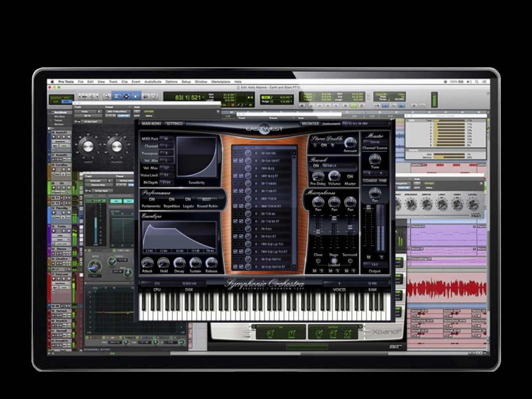Screen dimensions: 532x399
Task: Open the Apple menu
Action: 52,81
